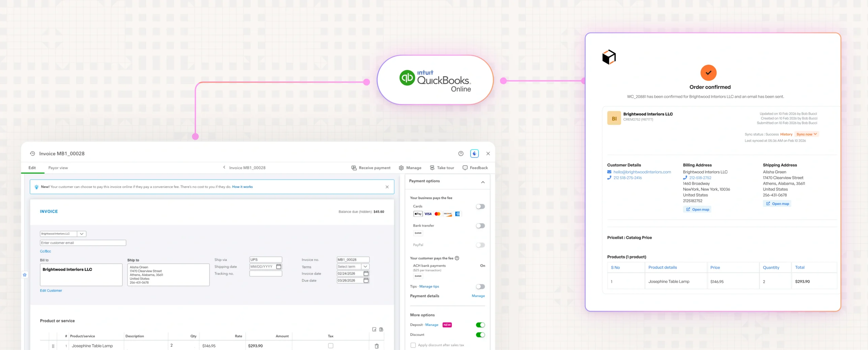This screenshot has width=868, height=350.
Task: Click Open map under Shipping Address
Action: point(777,204)
